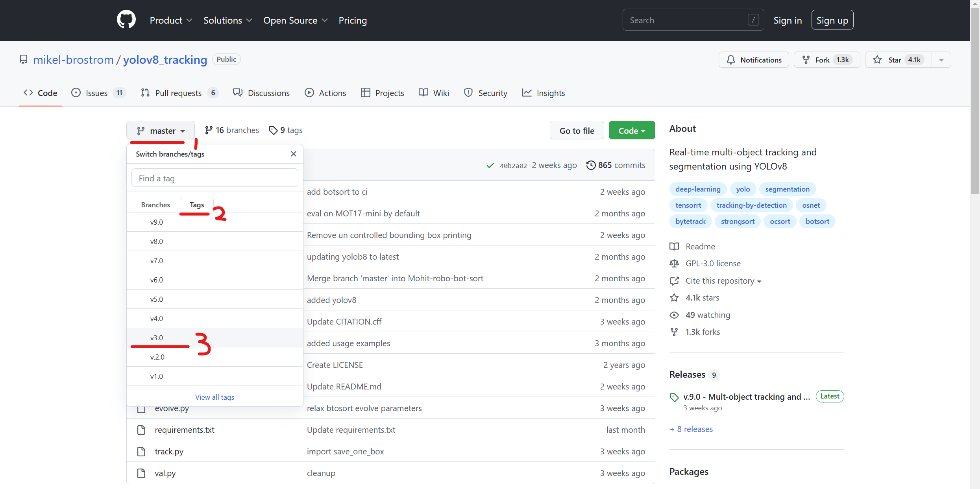The width and height of the screenshot is (980, 489).
Task: Click the Fork icon button
Action: pos(806,60)
